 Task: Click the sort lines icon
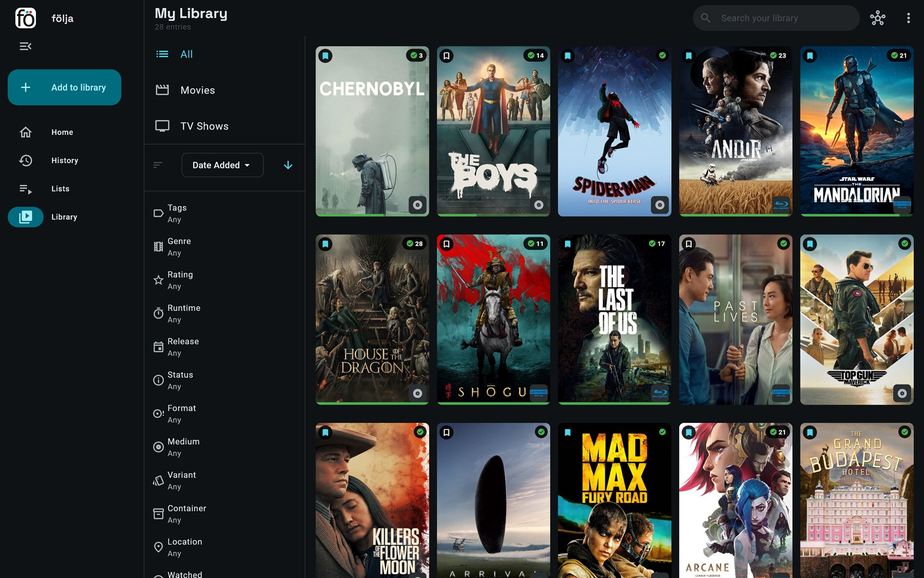point(158,165)
